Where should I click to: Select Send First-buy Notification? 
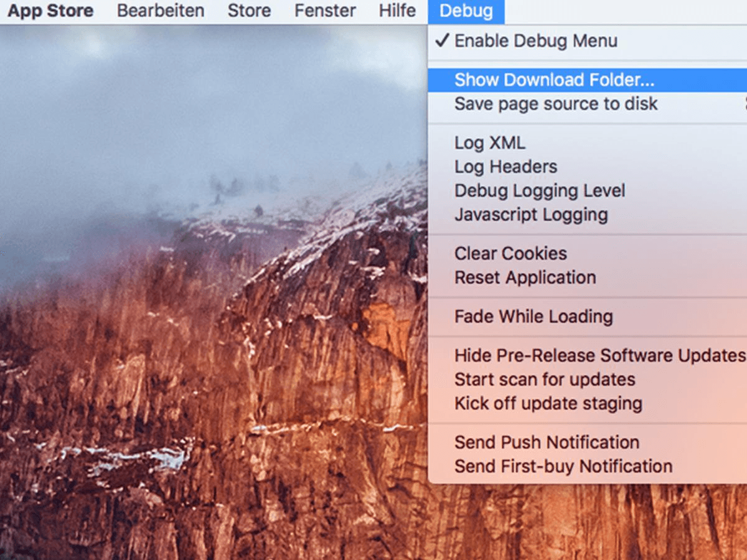point(563,466)
